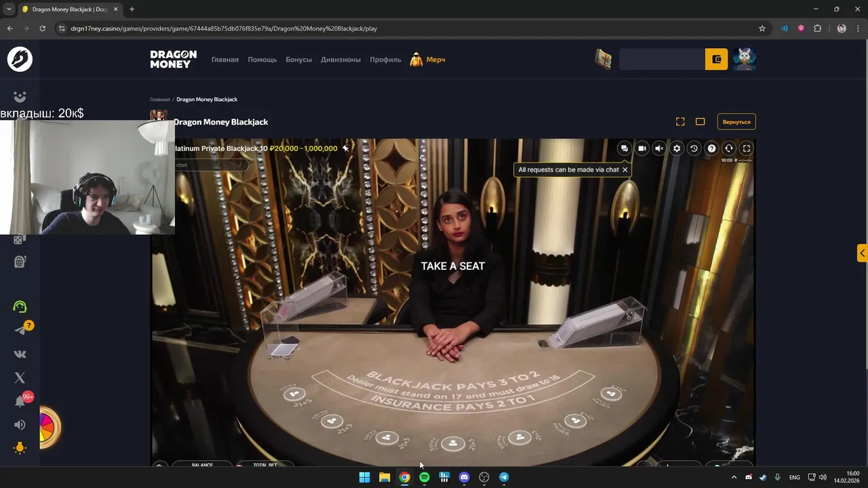Take the far left seat on the table
Image resolution: width=868 pixels, height=488 pixels.
click(294, 393)
